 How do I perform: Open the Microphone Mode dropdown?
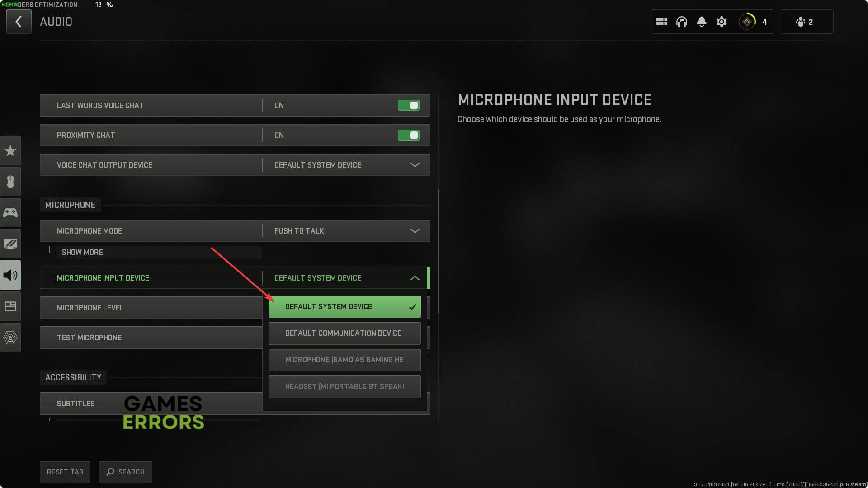[415, 231]
